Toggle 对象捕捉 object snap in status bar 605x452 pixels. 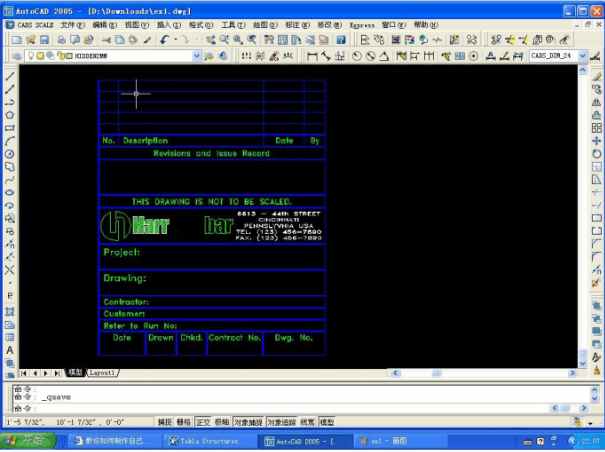click(x=248, y=422)
